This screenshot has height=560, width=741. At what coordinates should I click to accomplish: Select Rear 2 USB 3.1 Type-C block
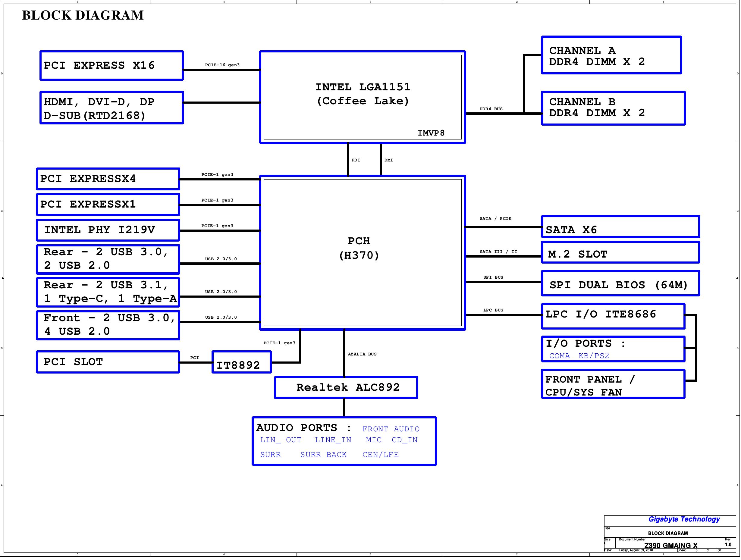[108, 292]
